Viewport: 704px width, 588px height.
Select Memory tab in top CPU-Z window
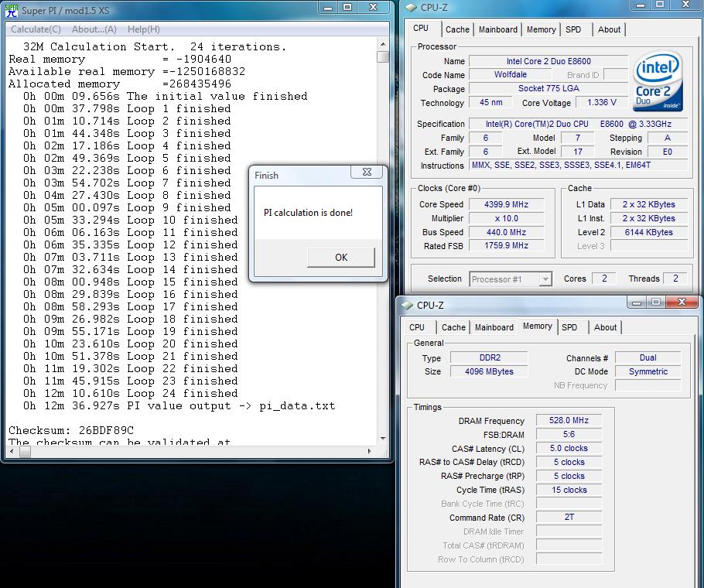pyautogui.click(x=541, y=29)
